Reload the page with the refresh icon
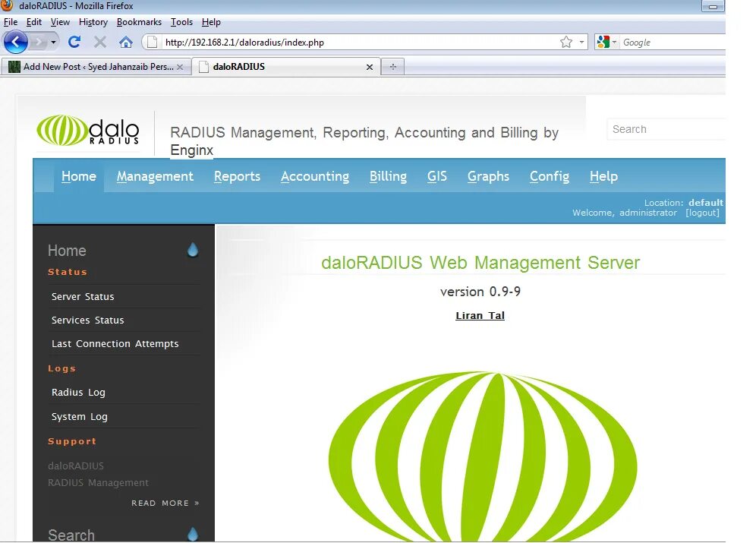The height and width of the screenshot is (543, 756). point(74,42)
